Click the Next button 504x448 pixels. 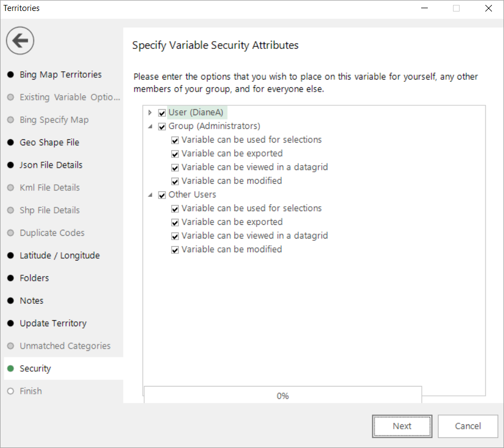pos(402,426)
